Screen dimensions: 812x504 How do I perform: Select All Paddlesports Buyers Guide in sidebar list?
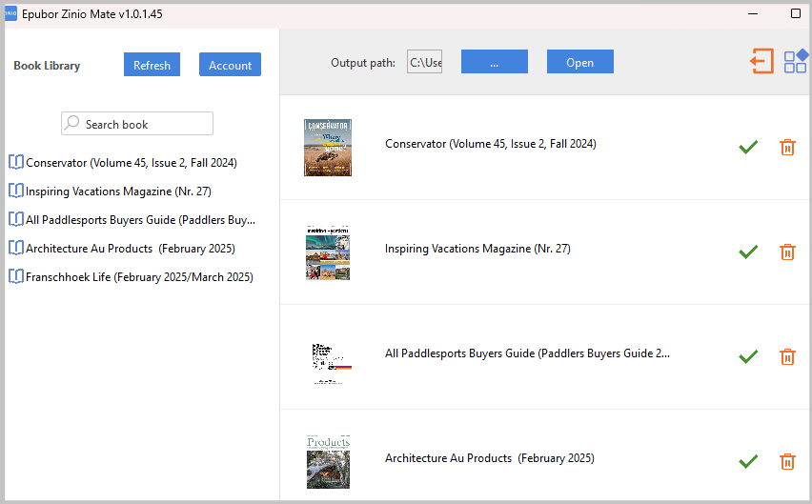coord(140,219)
